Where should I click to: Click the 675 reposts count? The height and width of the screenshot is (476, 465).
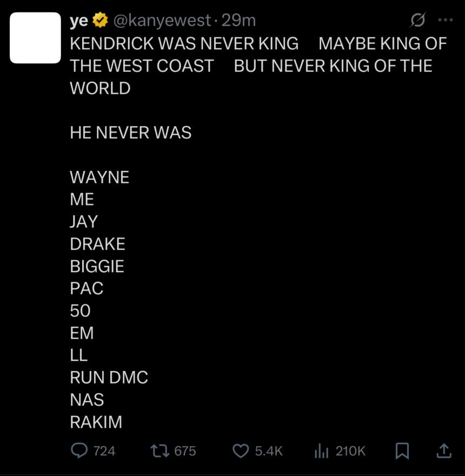185,451
